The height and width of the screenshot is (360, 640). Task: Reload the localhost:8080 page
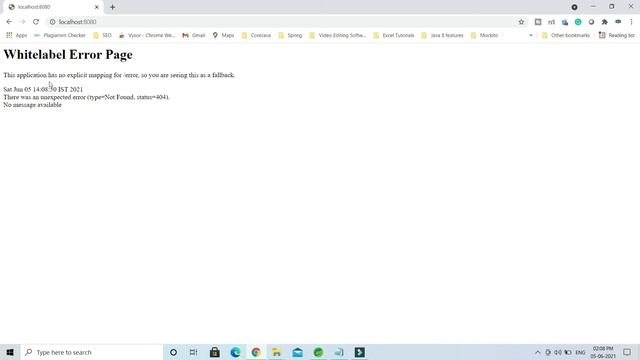(36, 22)
